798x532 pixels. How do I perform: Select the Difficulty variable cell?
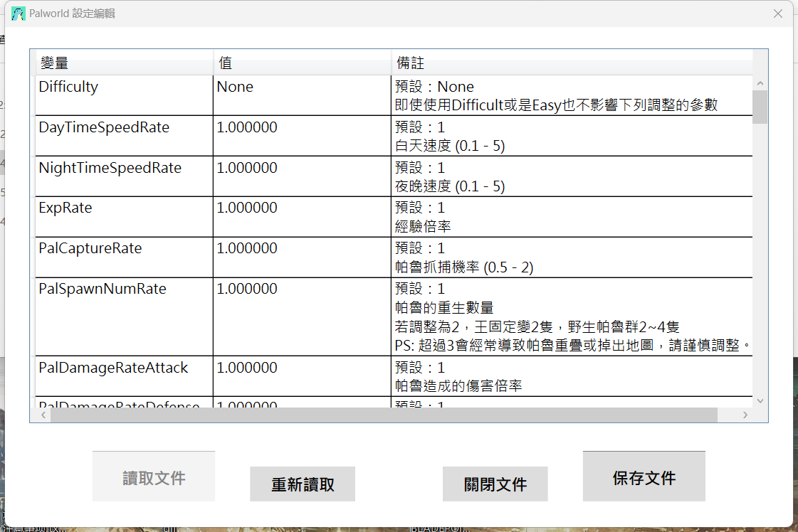coord(124,95)
